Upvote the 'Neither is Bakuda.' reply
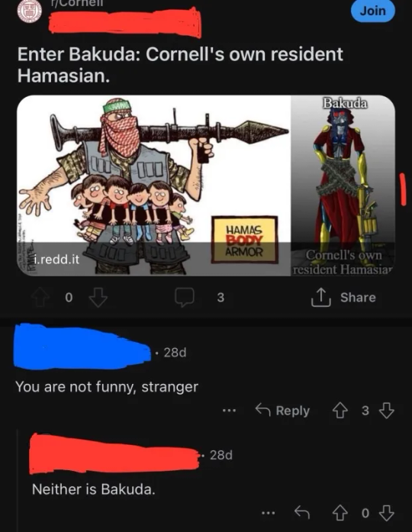 pos(340,513)
